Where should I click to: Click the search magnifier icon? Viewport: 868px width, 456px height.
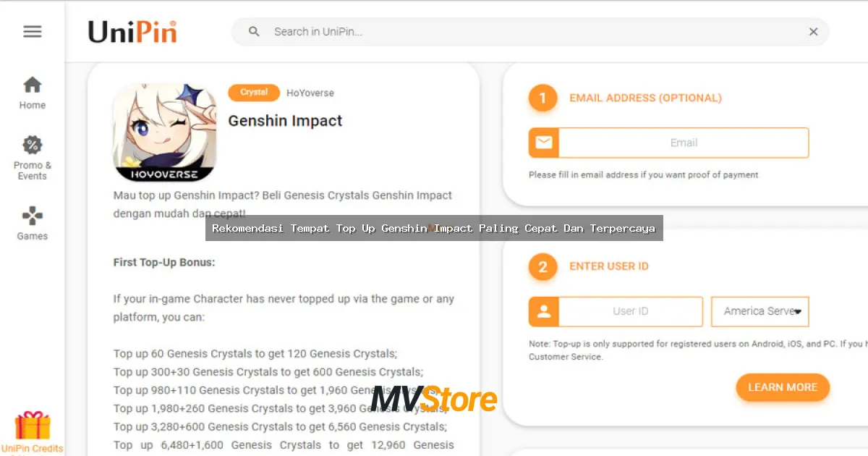254,32
